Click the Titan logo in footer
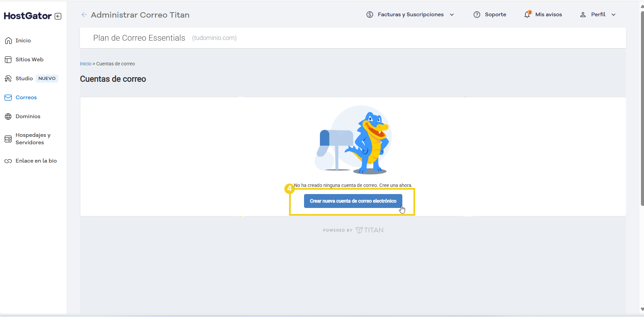This screenshot has height=317, width=644. [x=370, y=230]
